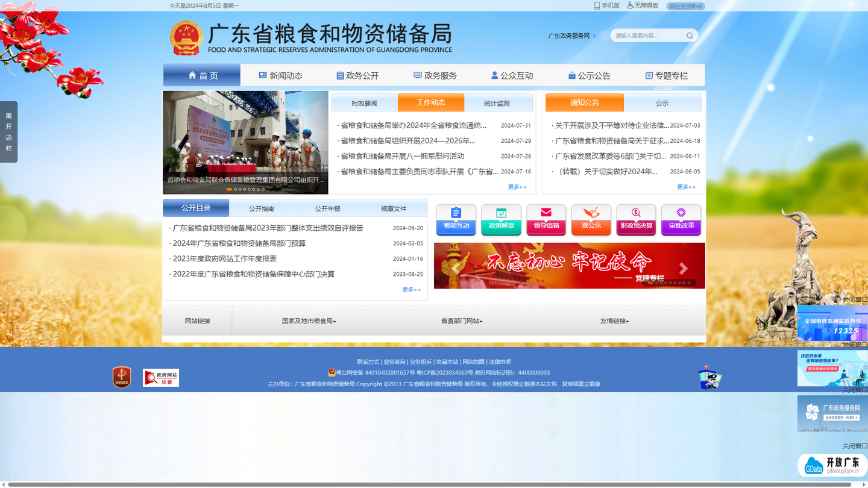Select 公开年报 tab

click(328, 208)
